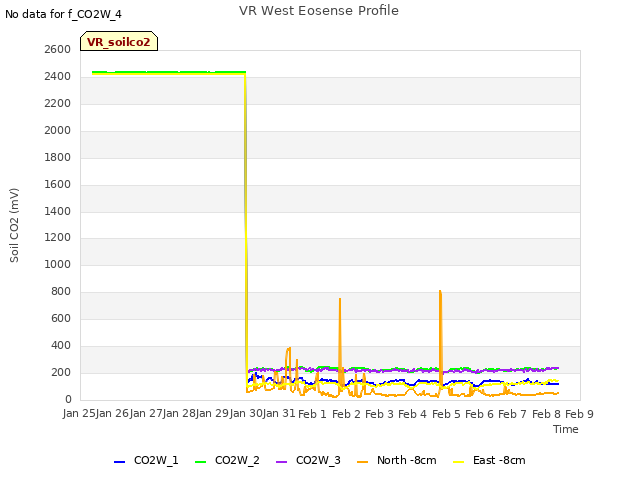Click the Jan 30 x-axis tick label
This screenshot has height=480, width=640.
(x=246, y=414)
